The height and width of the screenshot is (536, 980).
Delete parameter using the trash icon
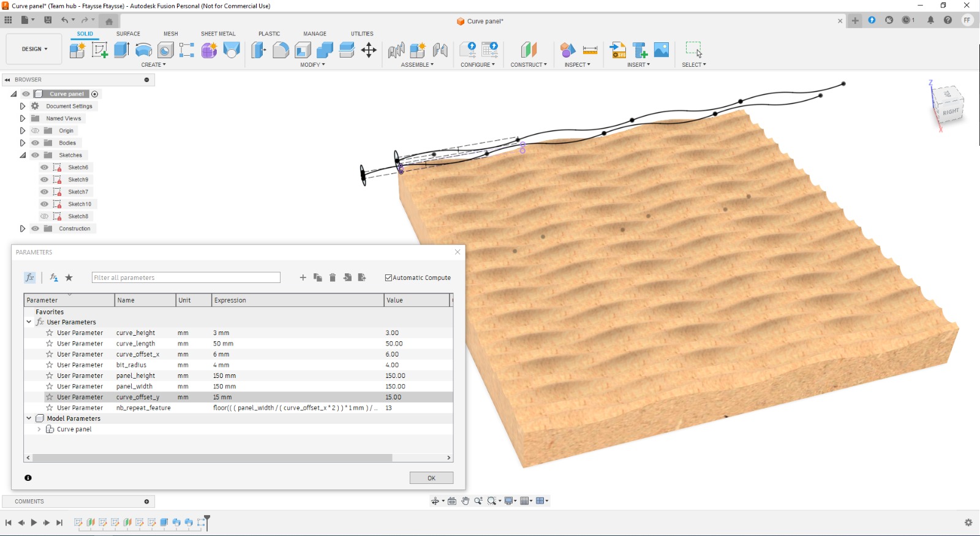(333, 277)
